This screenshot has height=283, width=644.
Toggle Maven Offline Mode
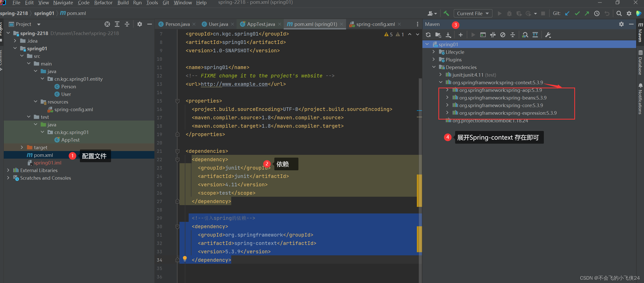click(x=493, y=35)
